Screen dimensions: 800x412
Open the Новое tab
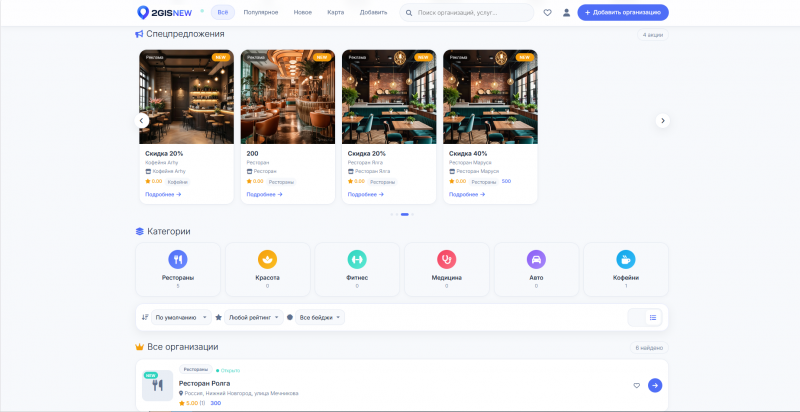[303, 12]
